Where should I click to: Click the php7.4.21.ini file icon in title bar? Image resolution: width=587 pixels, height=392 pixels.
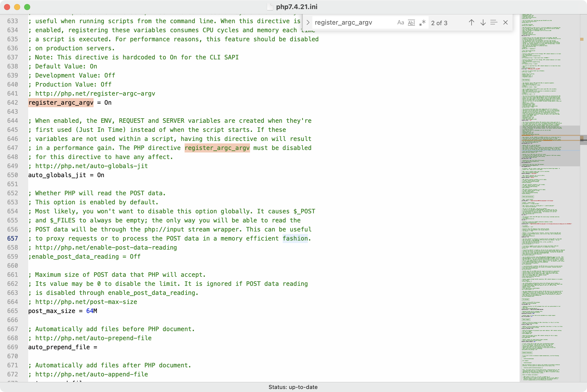pos(270,7)
